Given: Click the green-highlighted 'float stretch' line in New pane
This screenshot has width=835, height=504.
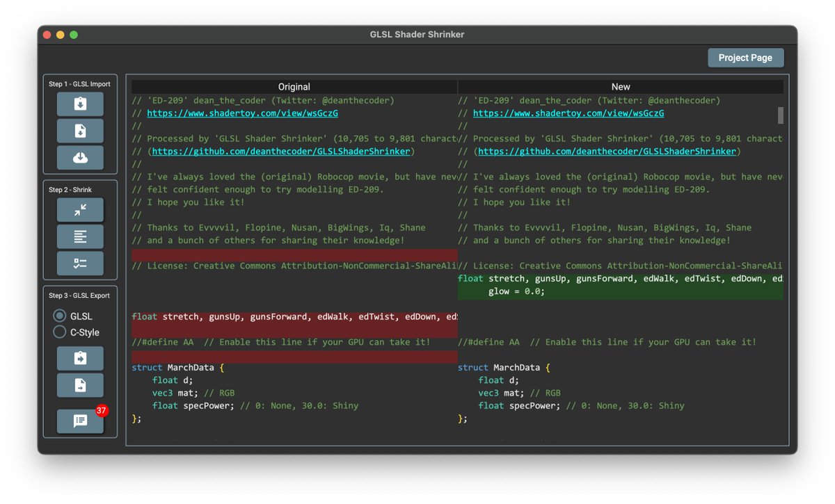Looking at the screenshot, I should click(621, 279).
